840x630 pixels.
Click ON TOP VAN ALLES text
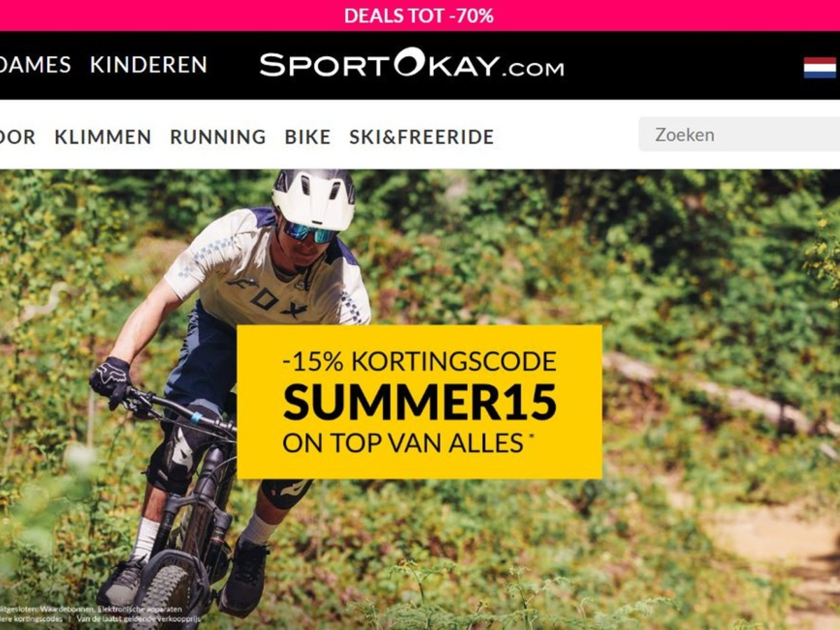tap(402, 442)
